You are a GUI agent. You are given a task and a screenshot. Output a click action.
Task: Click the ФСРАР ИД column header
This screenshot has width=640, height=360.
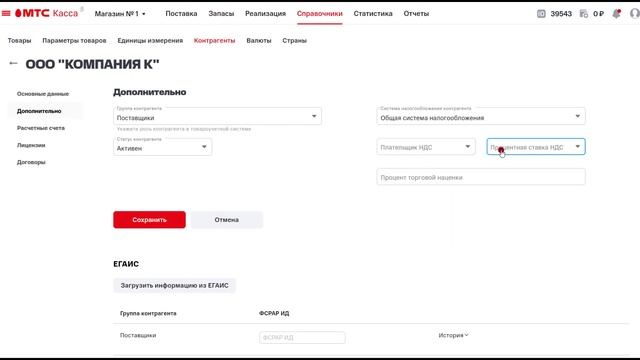(274, 313)
